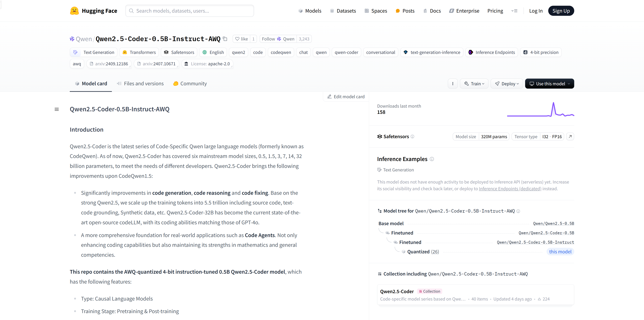Open the Safetensors details arrow icon
The width and height of the screenshot is (644, 320).
click(570, 137)
